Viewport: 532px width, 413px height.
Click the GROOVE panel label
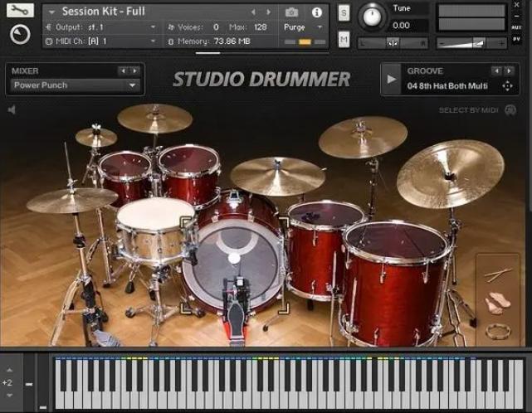(425, 70)
